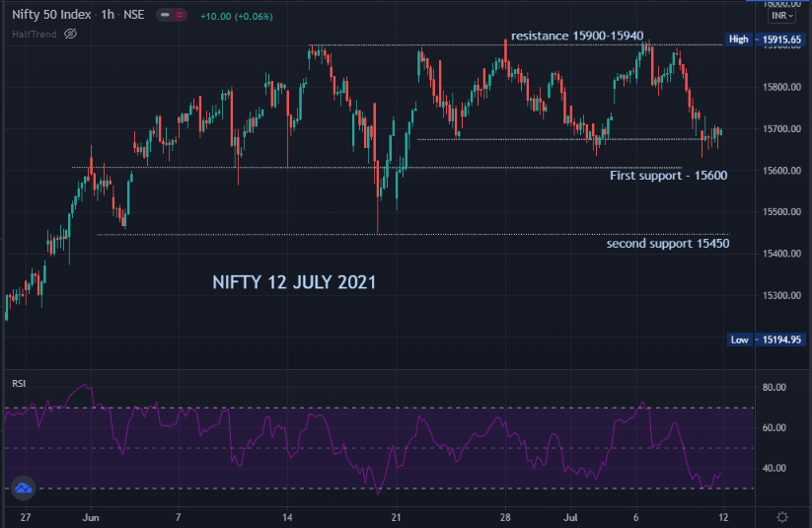The width and height of the screenshot is (812, 528).
Task: Click the 15700.00 price axis label
Action: point(781,128)
